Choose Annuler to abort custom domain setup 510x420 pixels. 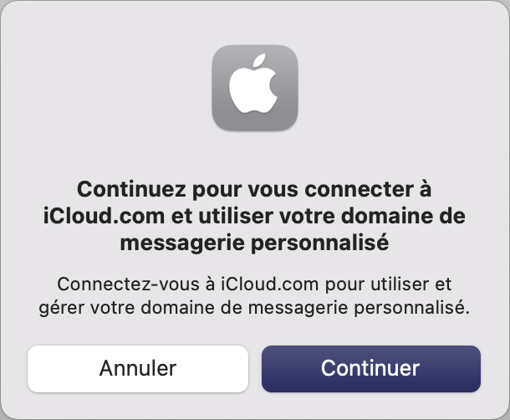tap(138, 369)
